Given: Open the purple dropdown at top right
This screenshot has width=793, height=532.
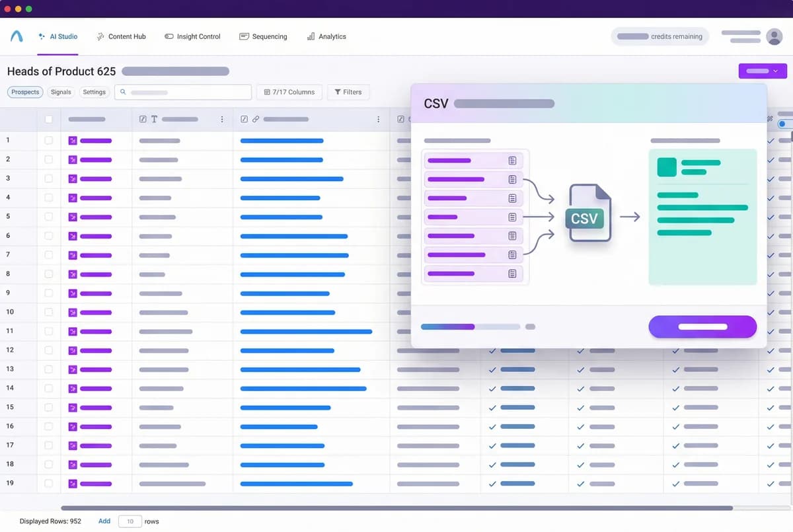Looking at the screenshot, I should pos(763,71).
